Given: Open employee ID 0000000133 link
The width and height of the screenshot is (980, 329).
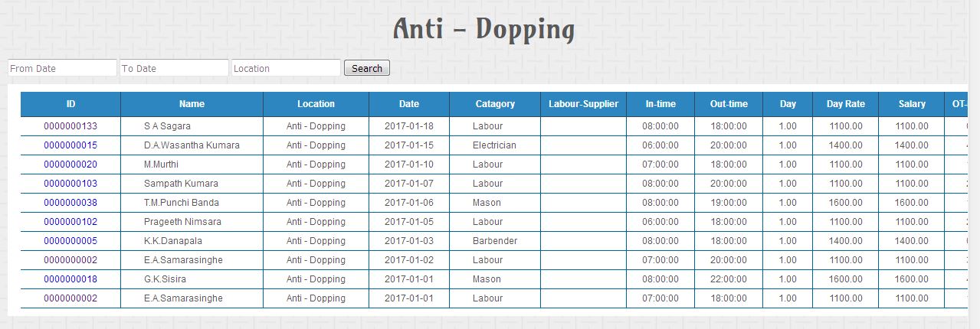Looking at the screenshot, I should (x=70, y=126).
